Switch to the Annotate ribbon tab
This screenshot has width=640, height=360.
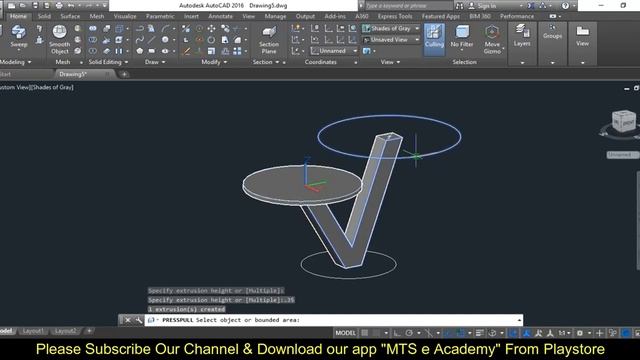pyautogui.click(x=220, y=16)
